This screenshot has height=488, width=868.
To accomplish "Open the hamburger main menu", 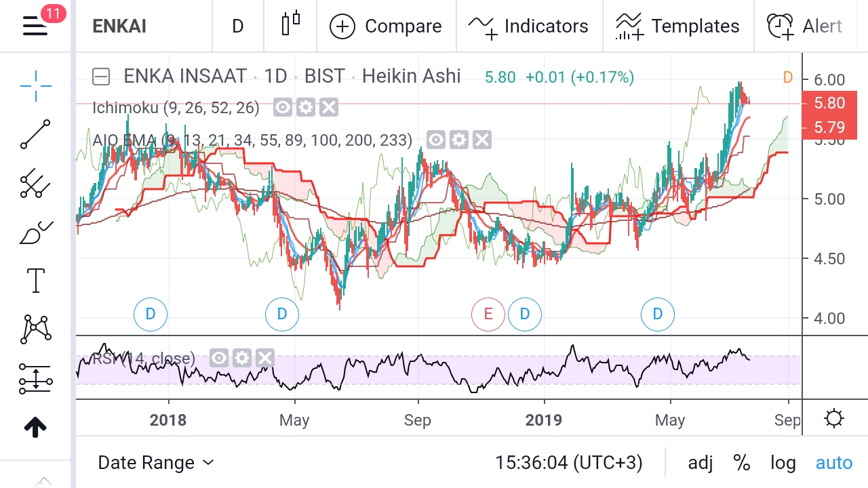I will (x=35, y=26).
